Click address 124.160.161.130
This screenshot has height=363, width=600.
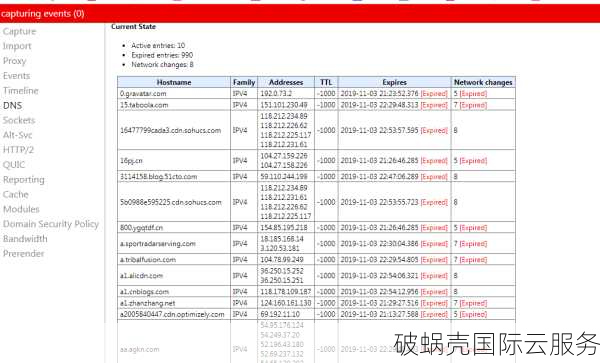point(285,303)
